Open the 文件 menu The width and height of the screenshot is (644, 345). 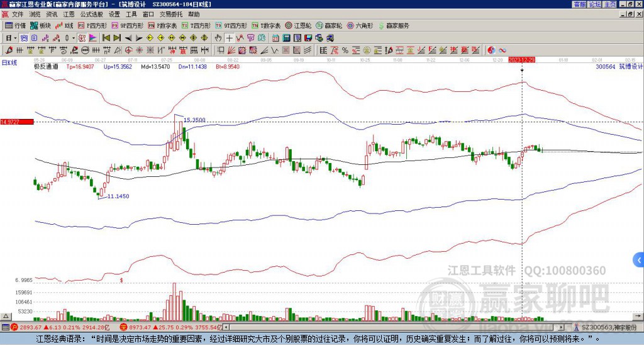point(18,14)
